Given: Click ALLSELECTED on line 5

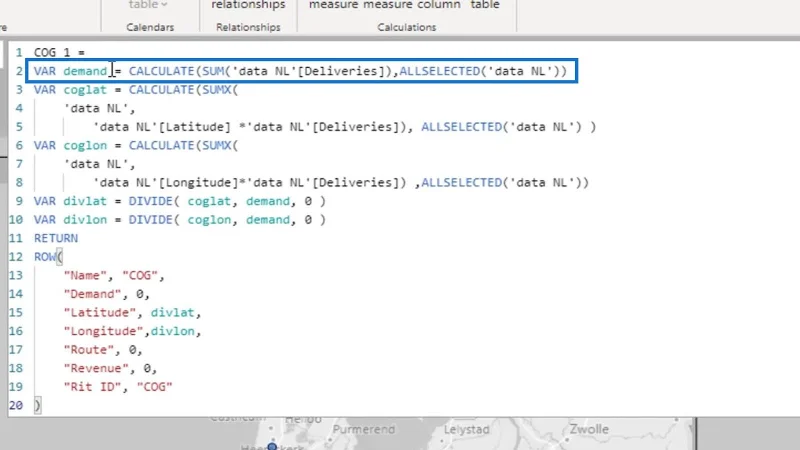Looking at the screenshot, I should (461, 127).
